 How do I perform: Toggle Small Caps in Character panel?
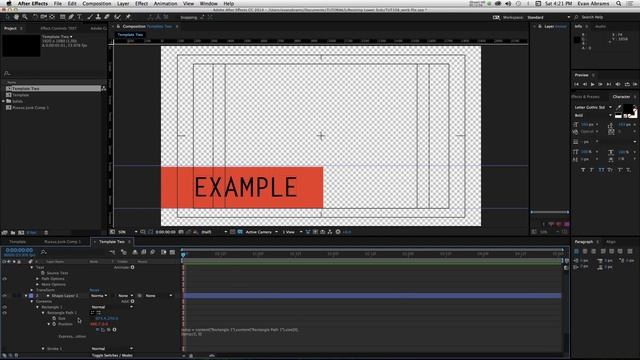(x=610, y=170)
